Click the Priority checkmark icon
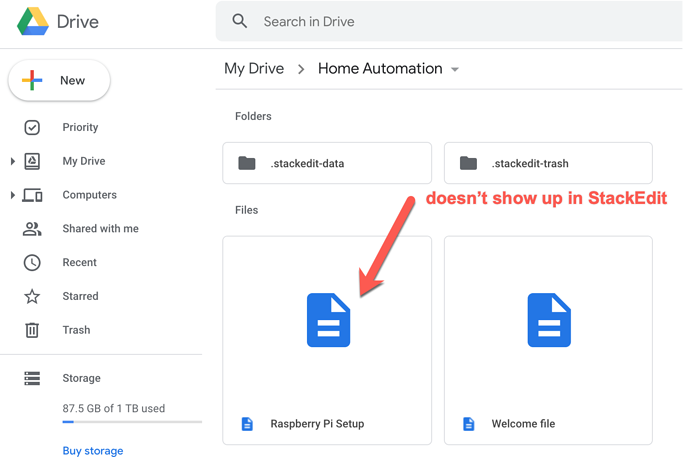The width and height of the screenshot is (690, 457). point(32,128)
